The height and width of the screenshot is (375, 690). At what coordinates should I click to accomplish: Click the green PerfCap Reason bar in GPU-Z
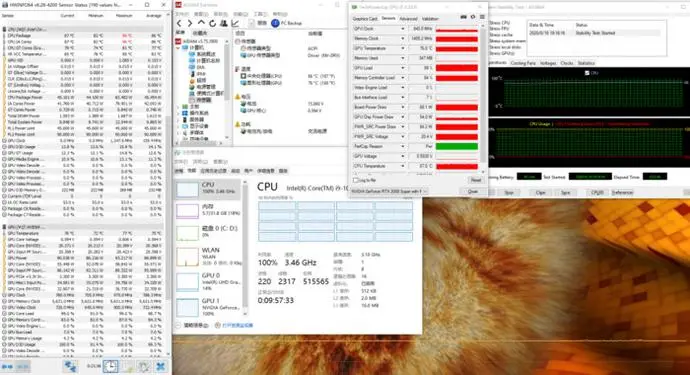coord(457,147)
